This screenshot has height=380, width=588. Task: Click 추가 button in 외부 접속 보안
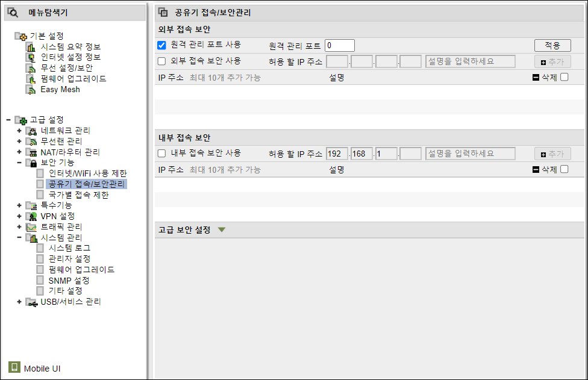[552, 62]
